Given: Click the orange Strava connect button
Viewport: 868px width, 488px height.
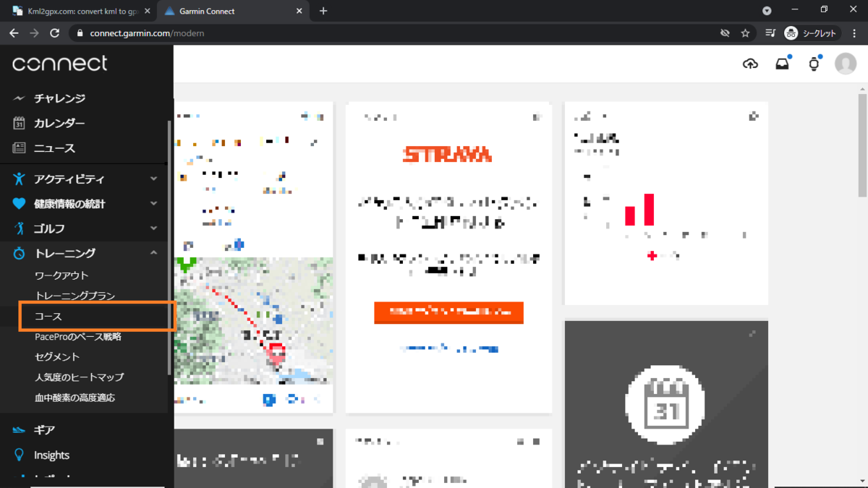Looking at the screenshot, I should [x=448, y=312].
